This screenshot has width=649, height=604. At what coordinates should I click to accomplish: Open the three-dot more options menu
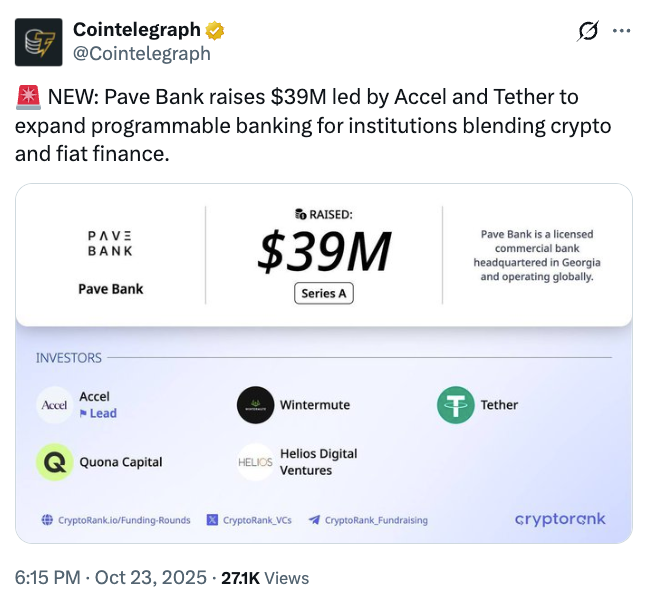[x=621, y=31]
